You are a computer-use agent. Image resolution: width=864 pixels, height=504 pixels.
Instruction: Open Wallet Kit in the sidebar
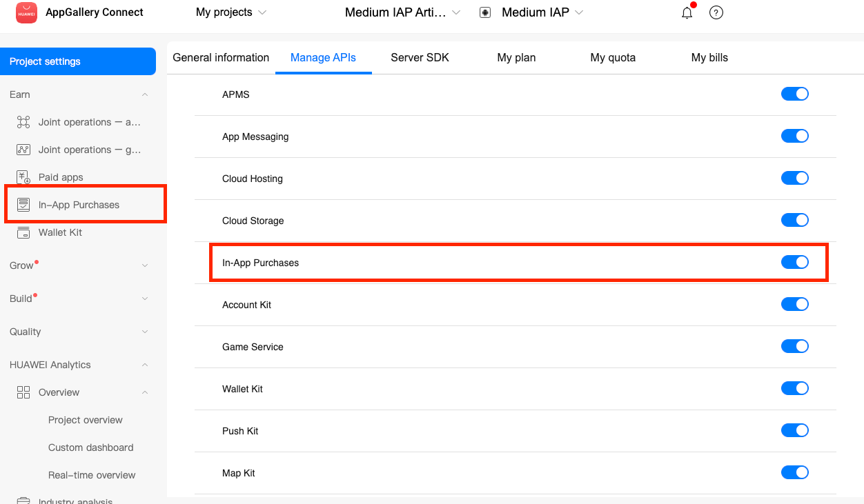(60, 232)
